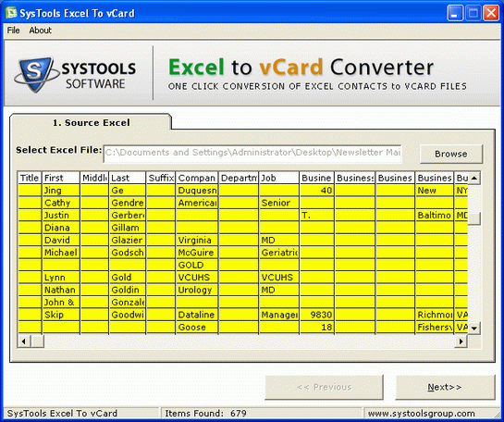Viewport: 504px width, 422px height.
Task: Click the First column header
Action: pos(61,178)
